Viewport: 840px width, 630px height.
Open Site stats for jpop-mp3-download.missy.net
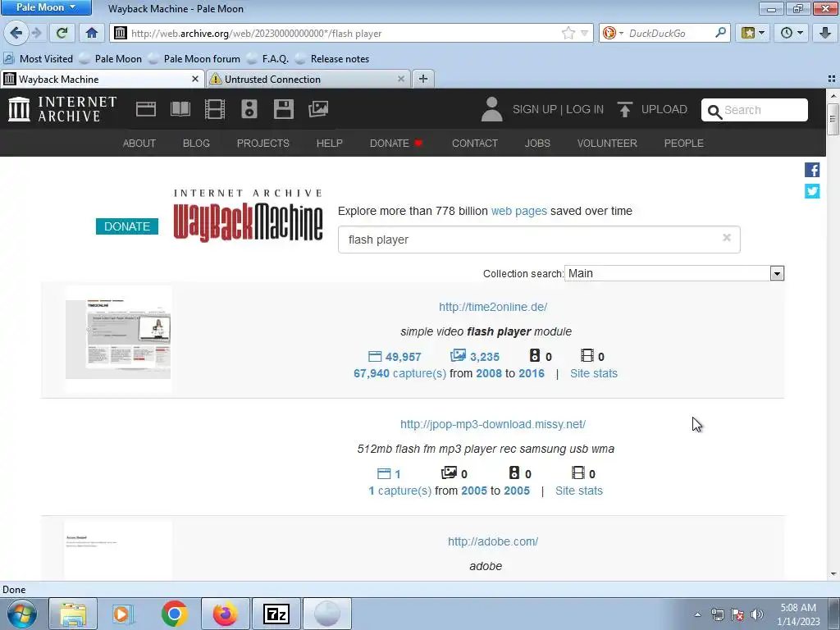[578, 491]
